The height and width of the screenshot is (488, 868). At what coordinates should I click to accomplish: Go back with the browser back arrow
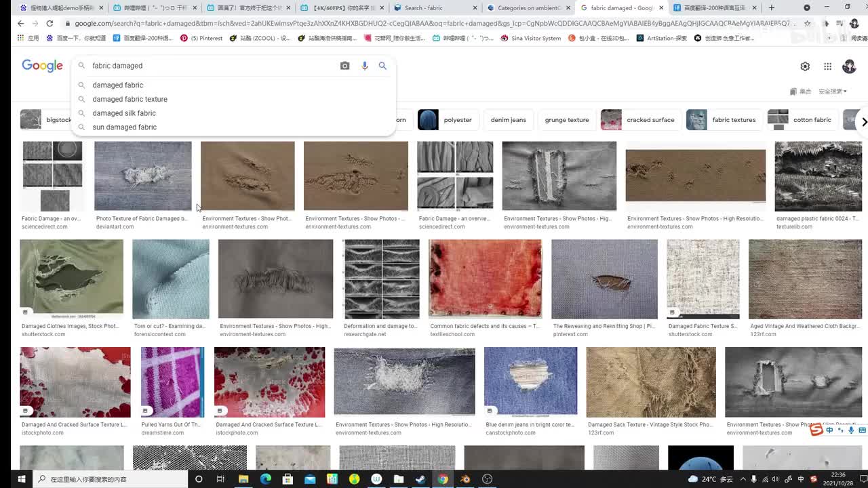20,23
